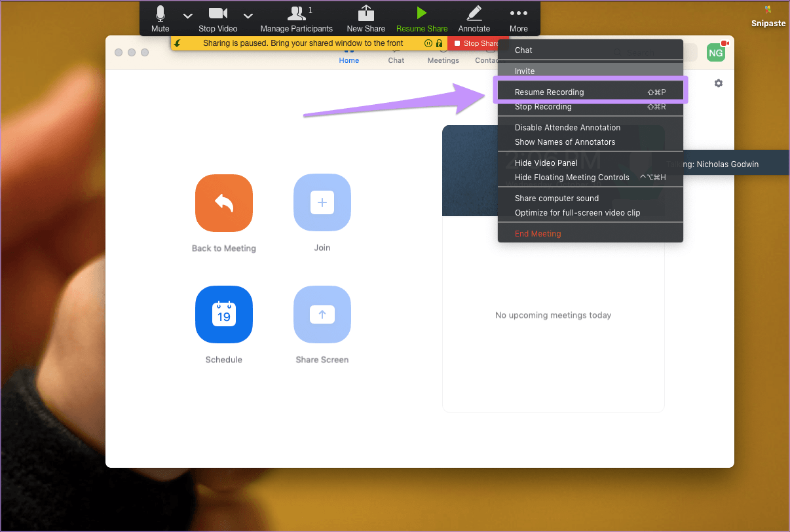790x532 pixels.
Task: Click the Schedule calendar icon
Action: tap(224, 314)
